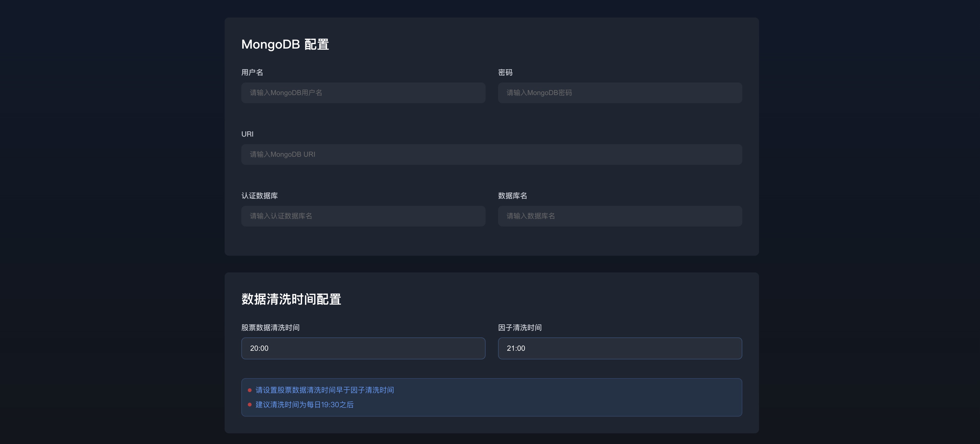Viewport: 980px width, 444px height.
Task: Click the 用户名 field label
Action: pos(252,72)
